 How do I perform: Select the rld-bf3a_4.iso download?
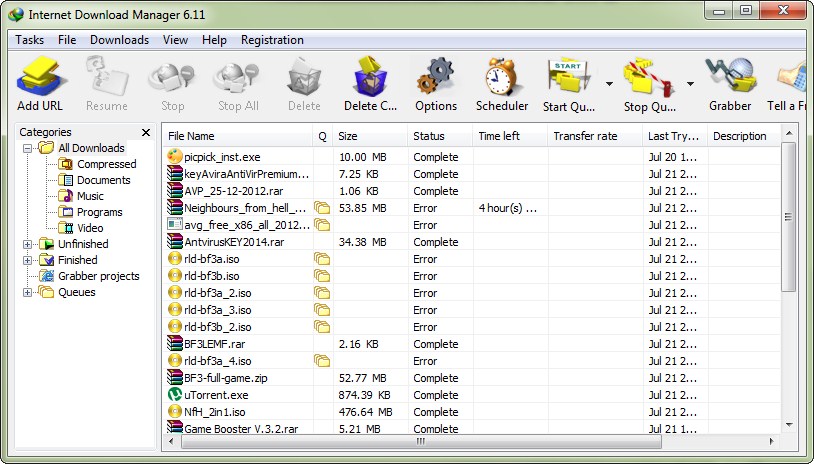[x=471, y=361]
